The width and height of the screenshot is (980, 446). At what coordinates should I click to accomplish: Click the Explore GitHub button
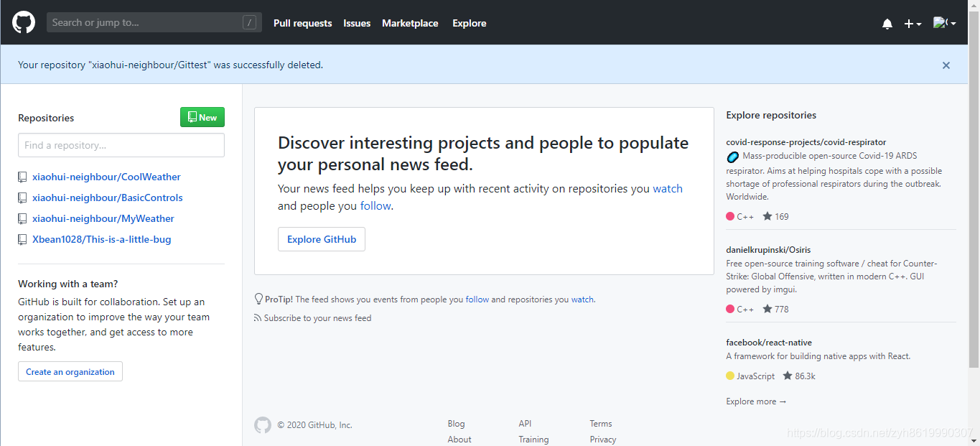322,239
